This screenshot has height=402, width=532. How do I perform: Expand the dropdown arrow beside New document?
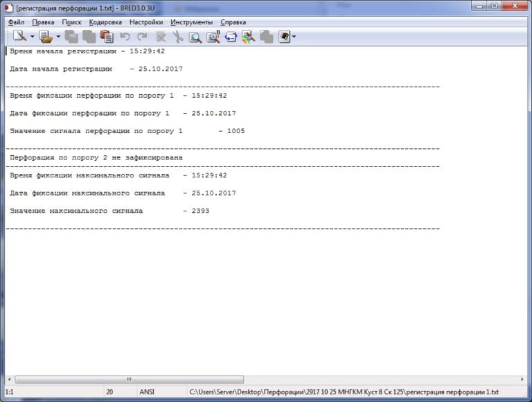(x=33, y=36)
